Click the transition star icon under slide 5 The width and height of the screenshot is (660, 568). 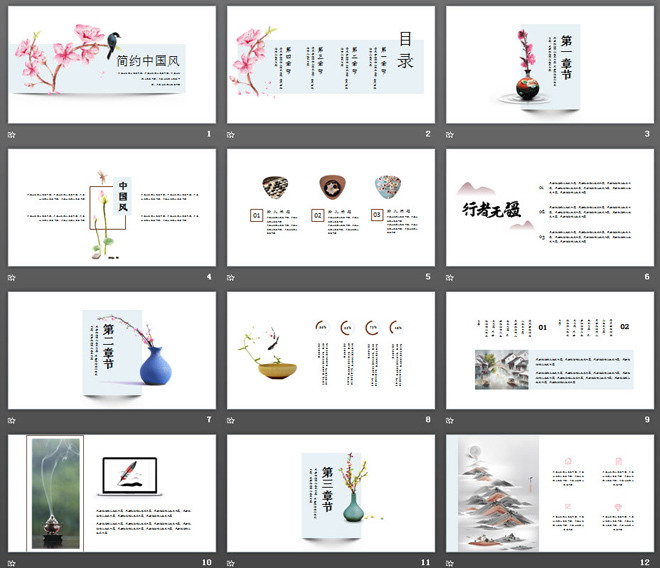tap(231, 277)
